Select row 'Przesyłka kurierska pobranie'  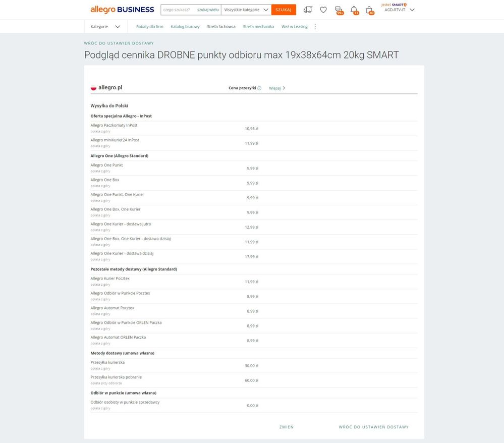[x=254, y=380]
